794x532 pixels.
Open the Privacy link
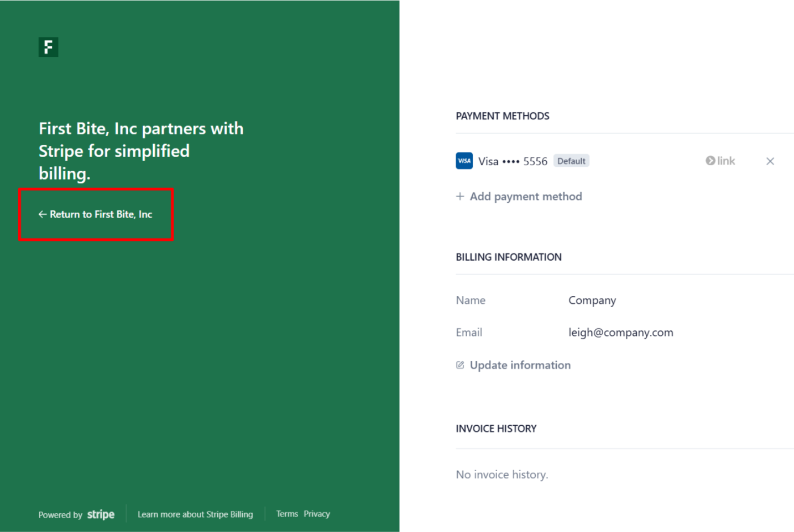317,514
